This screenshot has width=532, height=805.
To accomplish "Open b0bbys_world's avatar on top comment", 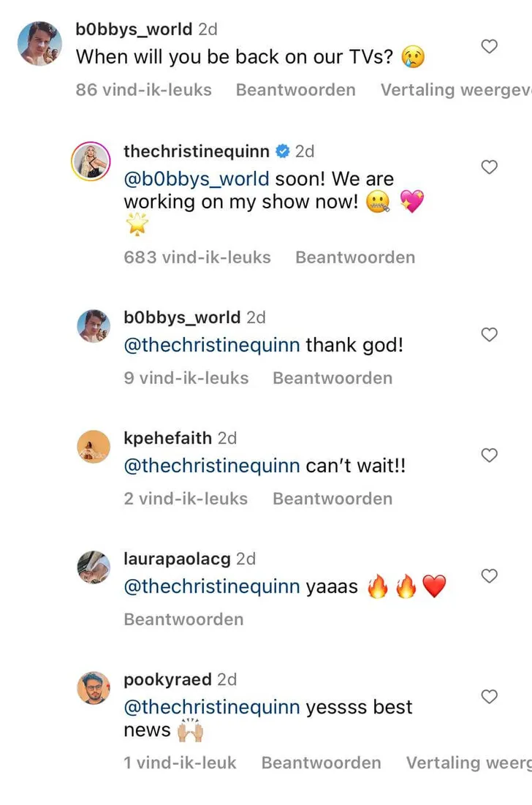I will (39, 43).
